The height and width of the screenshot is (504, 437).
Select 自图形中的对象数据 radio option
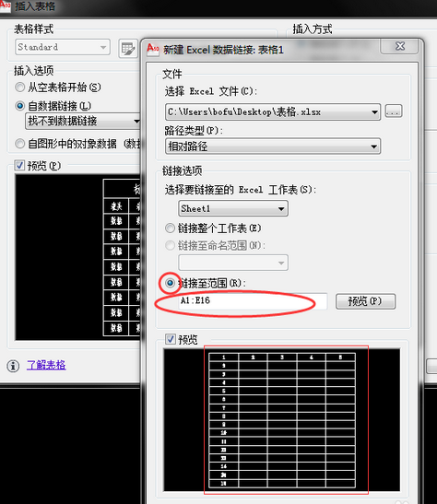[20, 144]
